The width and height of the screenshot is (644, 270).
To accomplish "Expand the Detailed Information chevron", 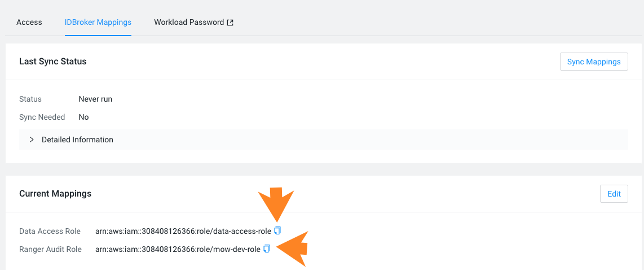I will [x=32, y=140].
